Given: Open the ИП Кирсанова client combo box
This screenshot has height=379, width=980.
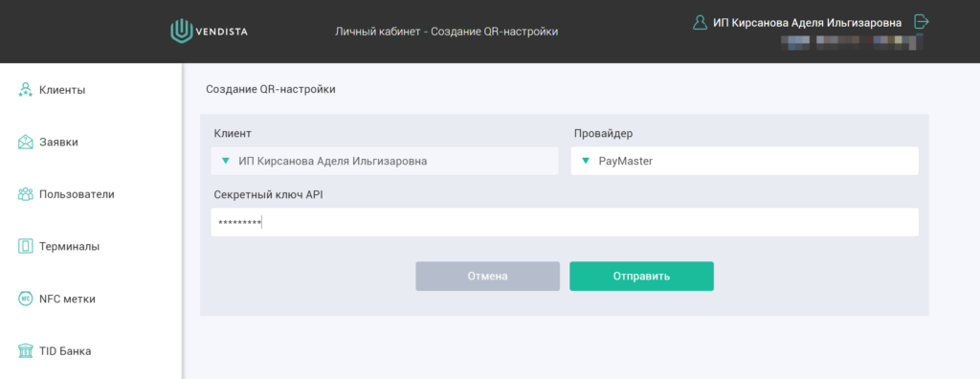Looking at the screenshot, I should tap(385, 162).
